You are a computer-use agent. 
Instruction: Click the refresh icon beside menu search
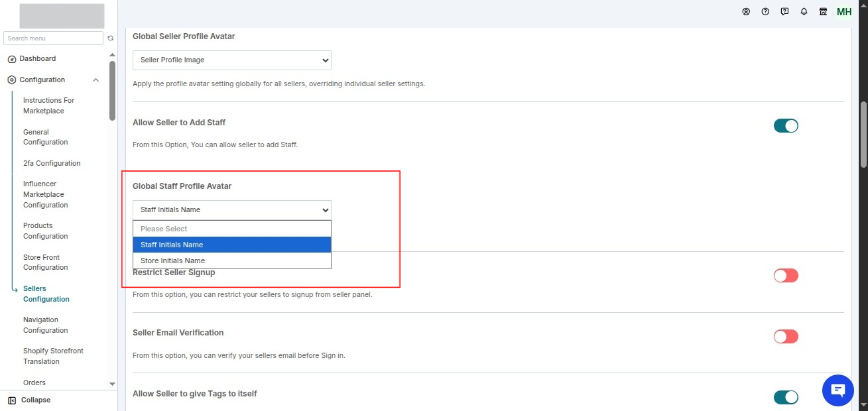[x=111, y=38]
